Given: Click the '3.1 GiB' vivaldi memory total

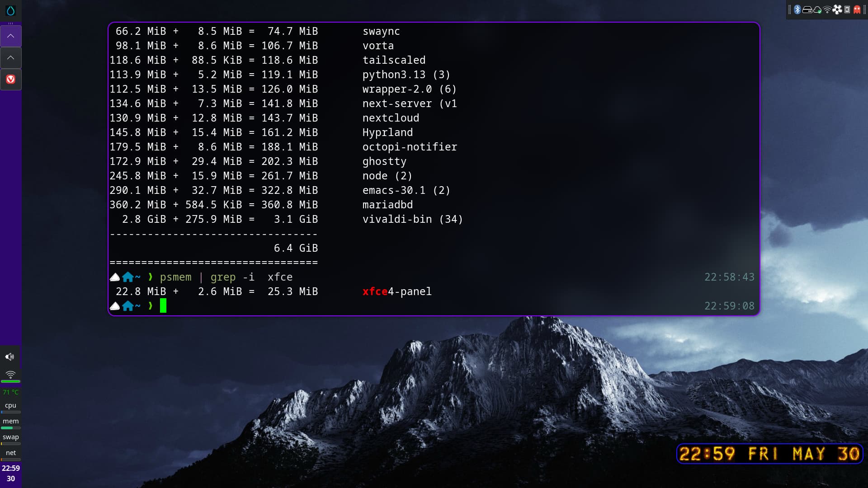Looking at the screenshot, I should coord(296,219).
